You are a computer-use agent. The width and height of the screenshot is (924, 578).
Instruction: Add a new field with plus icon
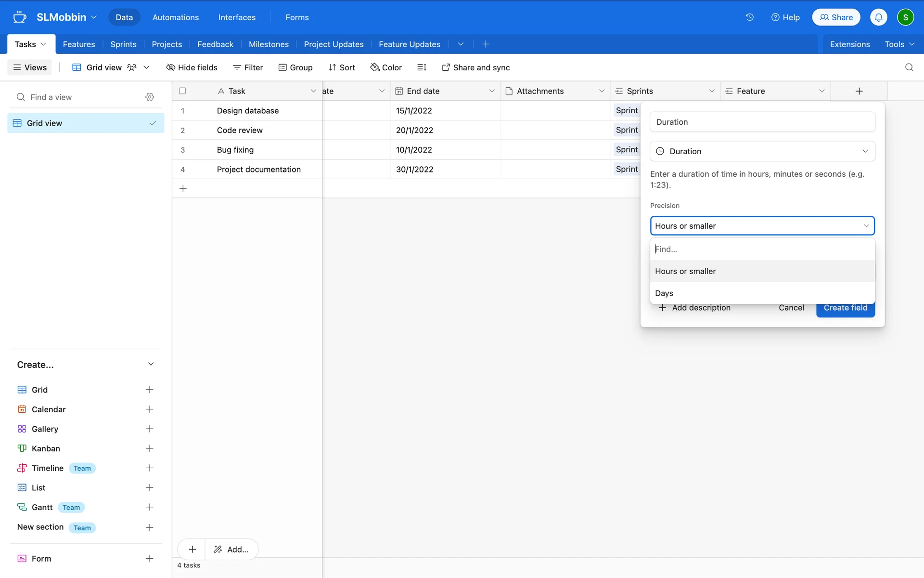pyautogui.click(x=859, y=91)
